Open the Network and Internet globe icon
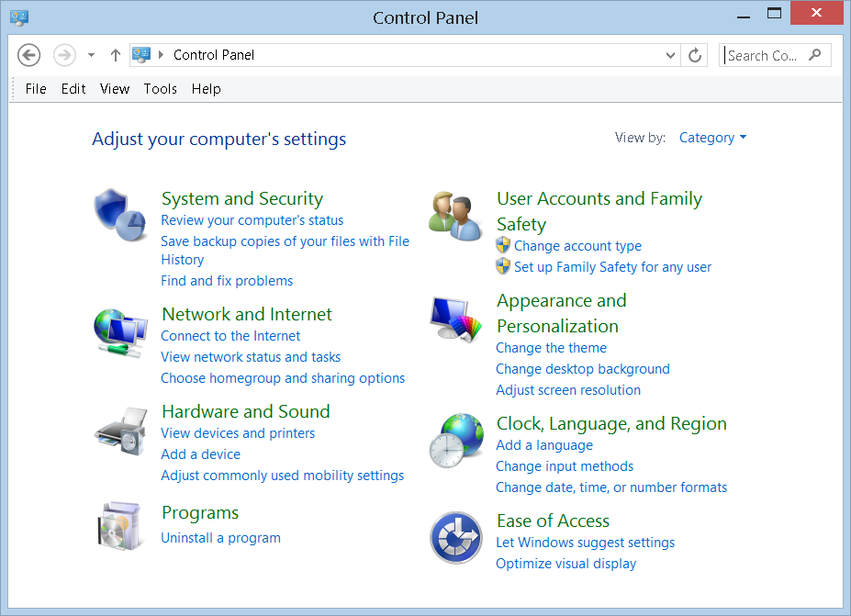This screenshot has width=851, height=616. click(x=120, y=332)
